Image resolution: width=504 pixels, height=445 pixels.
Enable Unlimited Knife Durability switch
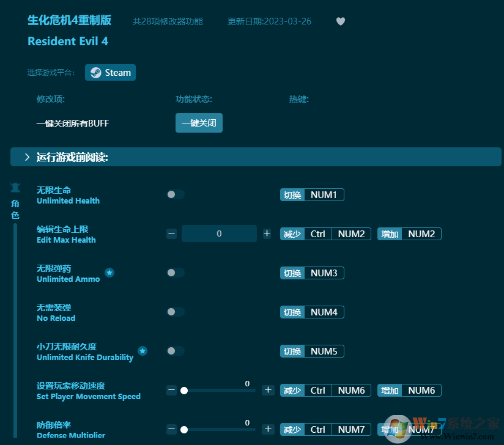[x=176, y=351]
